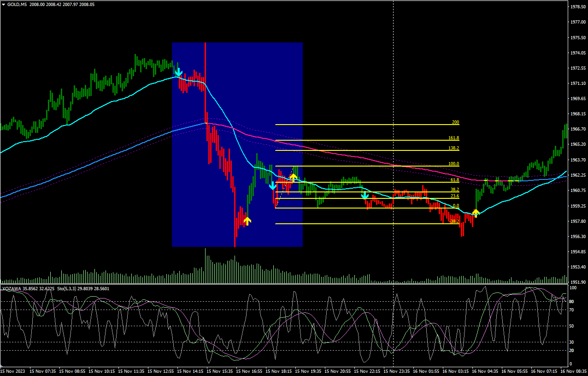The width and height of the screenshot is (588, 376).
Task: Select cyan down arrow at the Fibonacci lines' left start
Action: 272,186
